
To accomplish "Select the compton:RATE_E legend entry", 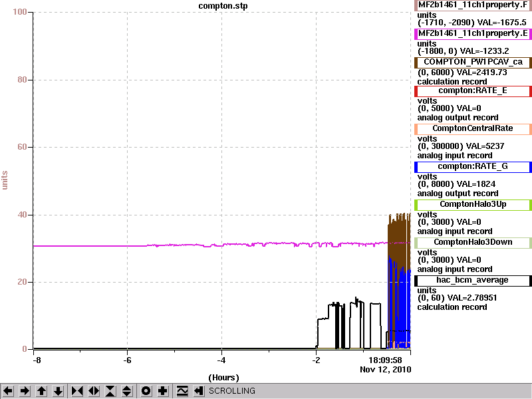I will tap(473, 91).
